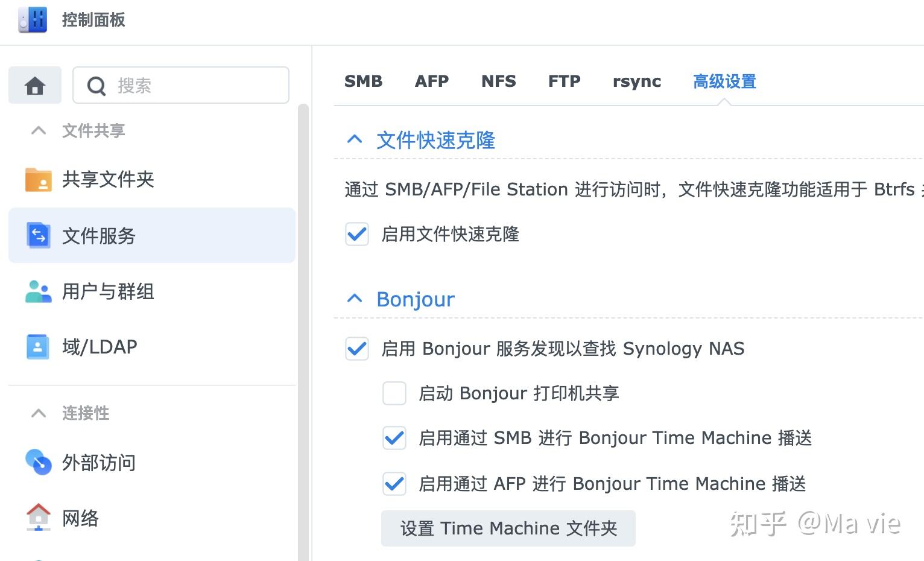
Task: Go to Control Panel home icon
Action: pos(35,85)
